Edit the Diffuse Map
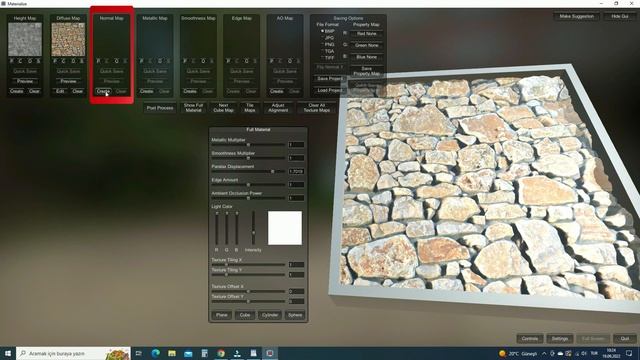 point(60,91)
